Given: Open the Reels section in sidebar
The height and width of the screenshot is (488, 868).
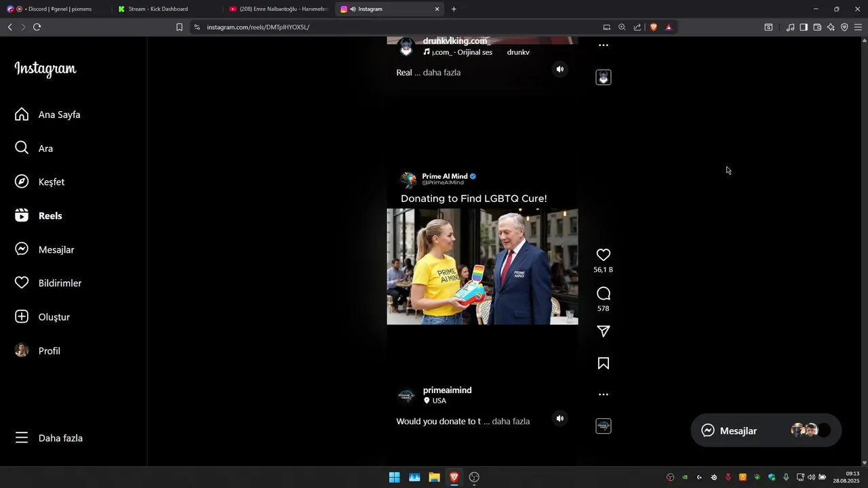Looking at the screenshot, I should [39, 216].
